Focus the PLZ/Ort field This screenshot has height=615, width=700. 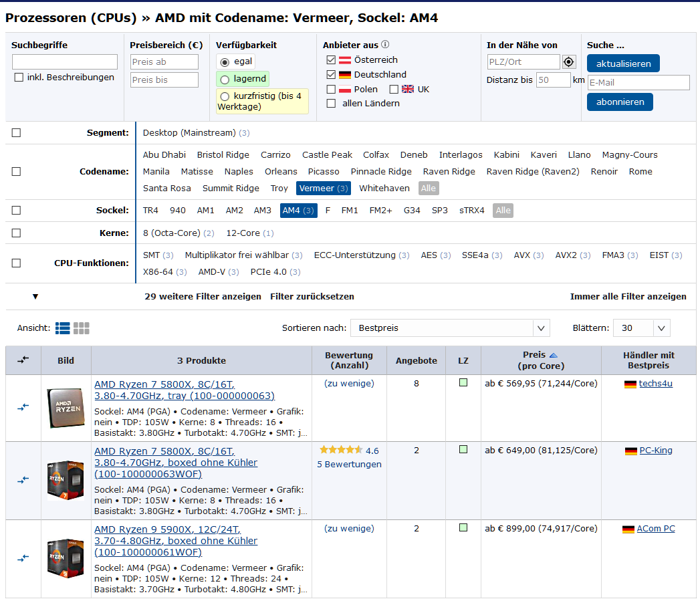[x=523, y=61]
